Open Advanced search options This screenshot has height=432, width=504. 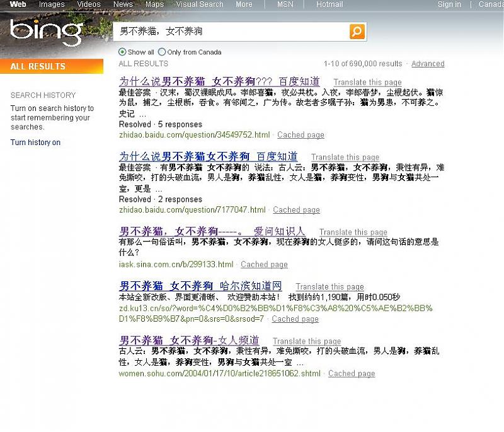(x=428, y=64)
